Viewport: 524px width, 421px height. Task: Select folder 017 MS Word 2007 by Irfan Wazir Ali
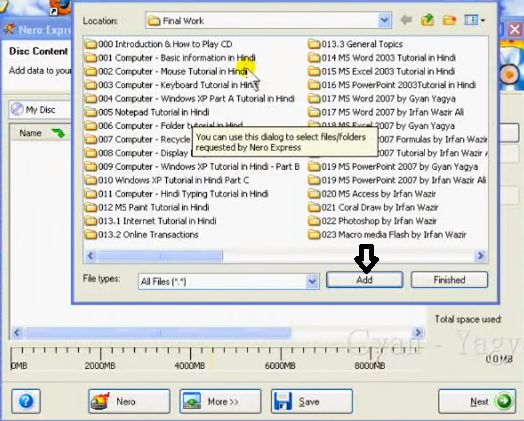pos(386,112)
